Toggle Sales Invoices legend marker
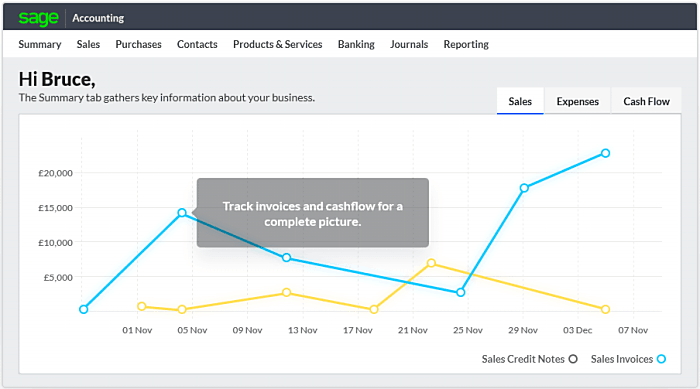Image resolution: width=700 pixels, height=389 pixels. pyautogui.click(x=662, y=359)
